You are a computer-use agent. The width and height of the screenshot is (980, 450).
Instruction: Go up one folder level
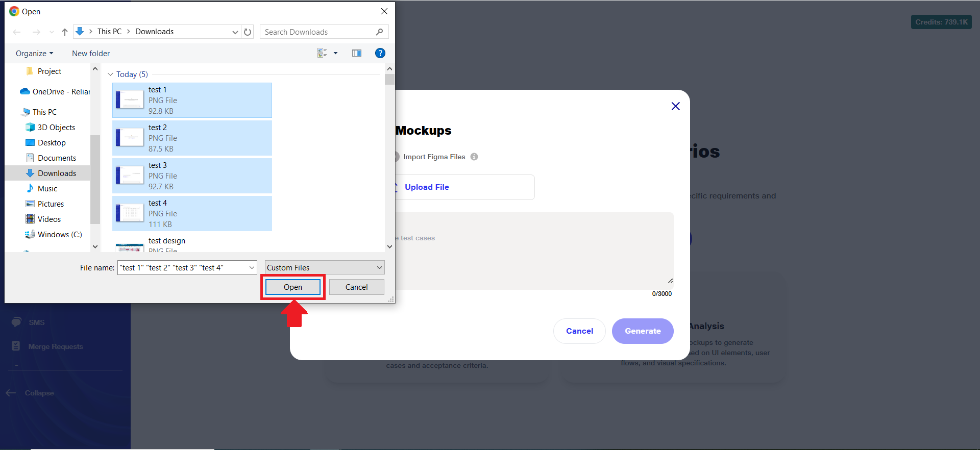click(65, 32)
